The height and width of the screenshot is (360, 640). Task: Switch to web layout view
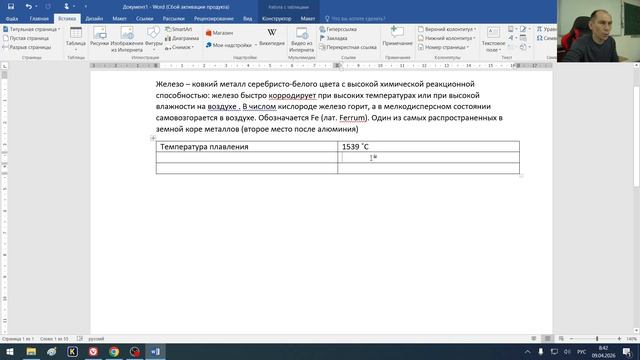[x=561, y=339]
